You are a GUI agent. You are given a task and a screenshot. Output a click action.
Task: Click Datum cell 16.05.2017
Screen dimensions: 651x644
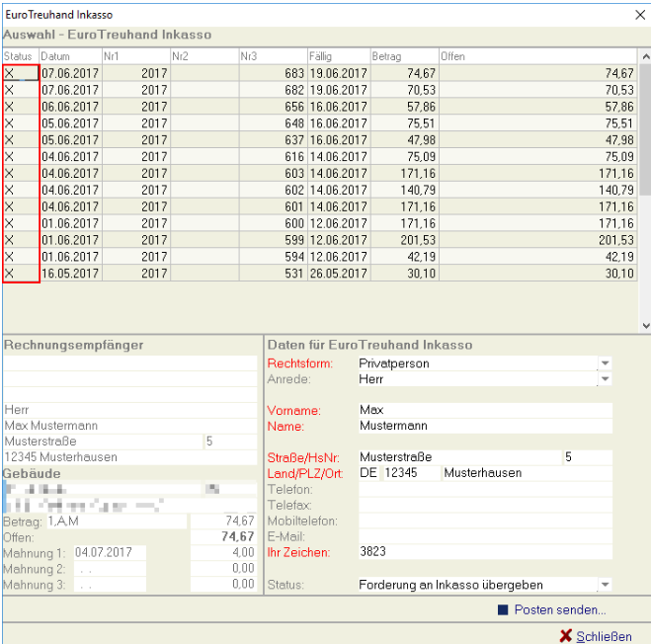[x=70, y=274]
